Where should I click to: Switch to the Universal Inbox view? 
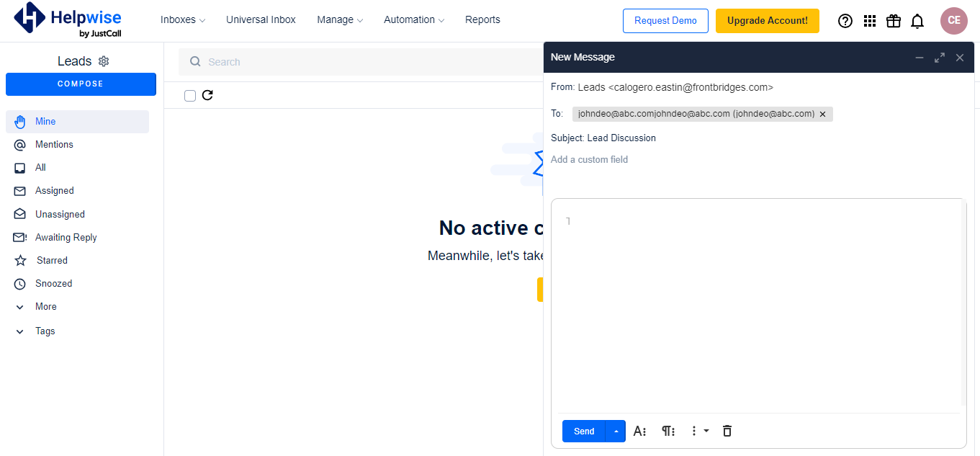point(261,19)
